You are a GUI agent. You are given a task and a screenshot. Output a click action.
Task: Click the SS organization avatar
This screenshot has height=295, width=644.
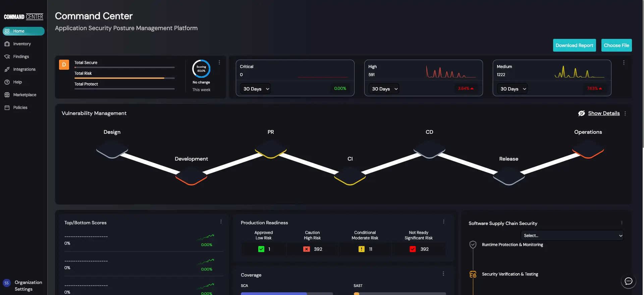click(6, 283)
